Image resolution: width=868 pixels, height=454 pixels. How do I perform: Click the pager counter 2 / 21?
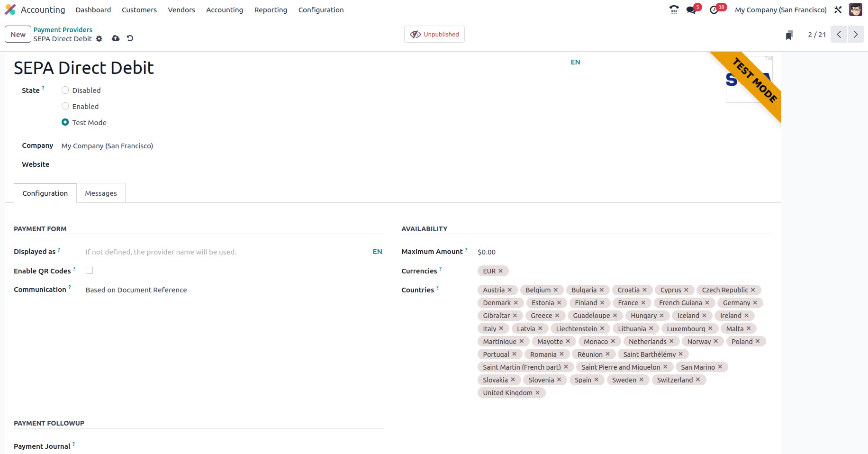pyautogui.click(x=817, y=35)
